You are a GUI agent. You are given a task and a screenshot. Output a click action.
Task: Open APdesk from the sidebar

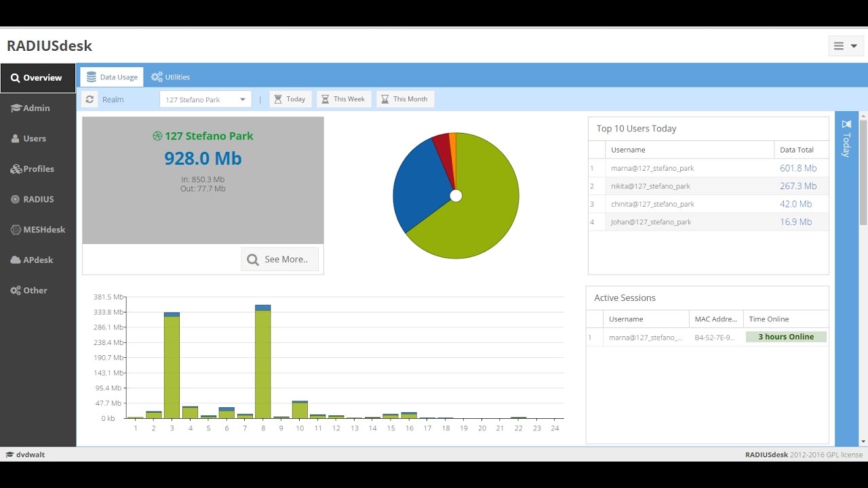(x=38, y=260)
